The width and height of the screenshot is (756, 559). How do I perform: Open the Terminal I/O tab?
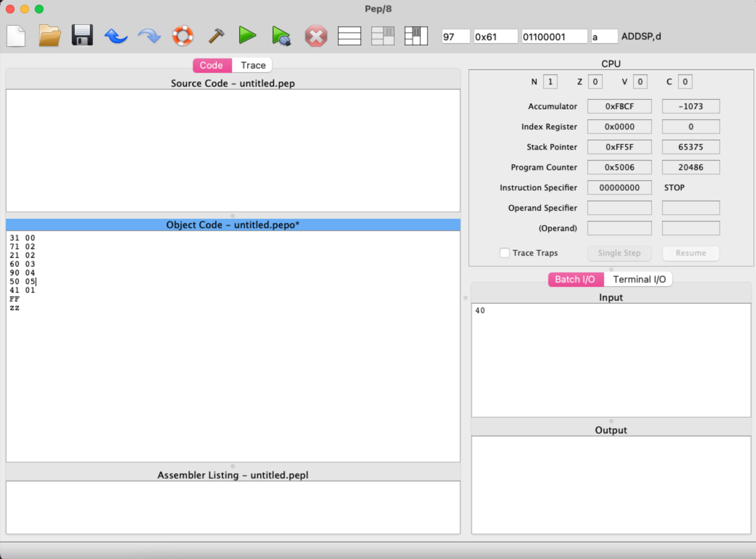click(x=639, y=279)
